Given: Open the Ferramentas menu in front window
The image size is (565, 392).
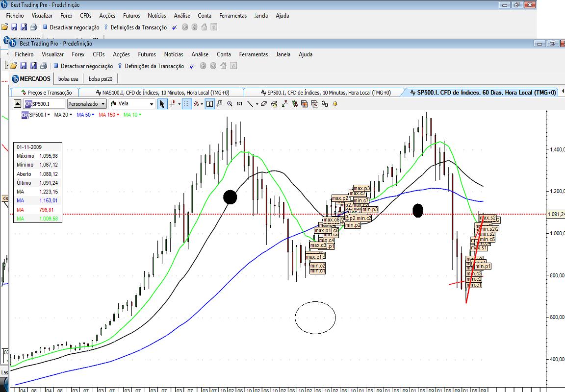Looking at the screenshot, I should [254, 54].
